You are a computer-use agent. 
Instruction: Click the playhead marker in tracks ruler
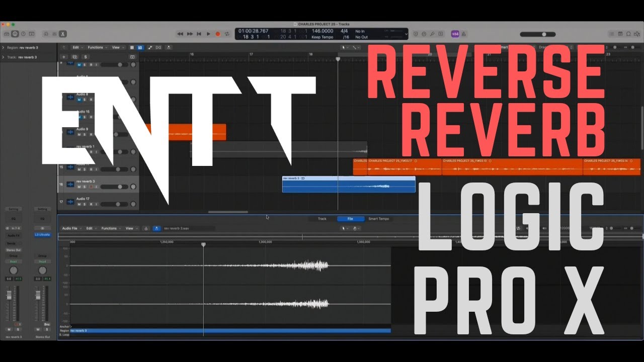tap(338, 59)
